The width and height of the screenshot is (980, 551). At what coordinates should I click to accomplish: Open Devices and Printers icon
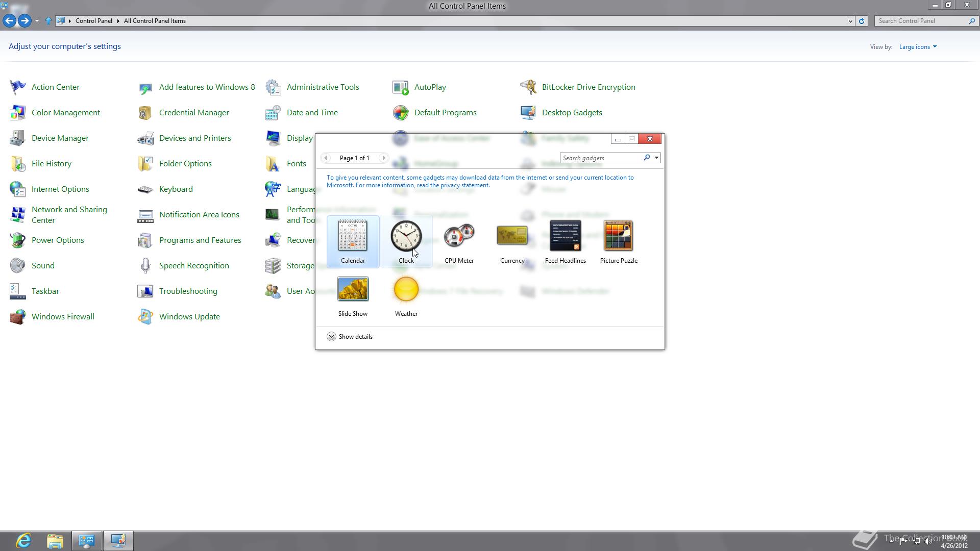145,138
